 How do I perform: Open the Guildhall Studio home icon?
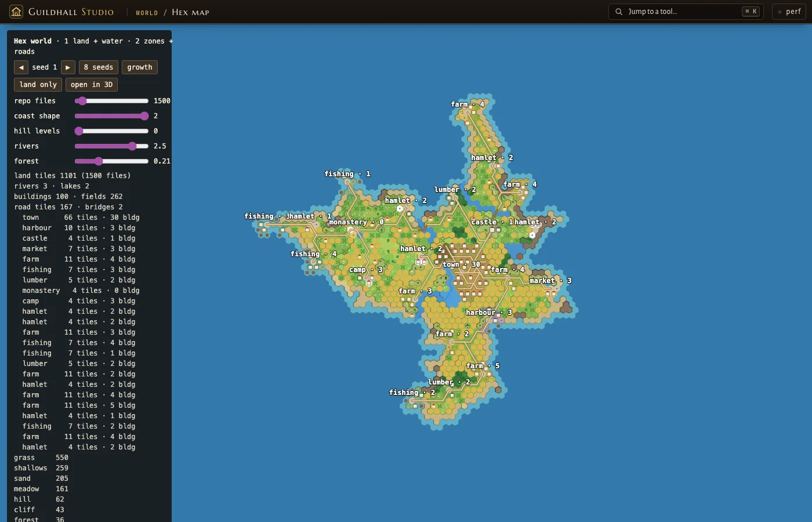[16, 12]
